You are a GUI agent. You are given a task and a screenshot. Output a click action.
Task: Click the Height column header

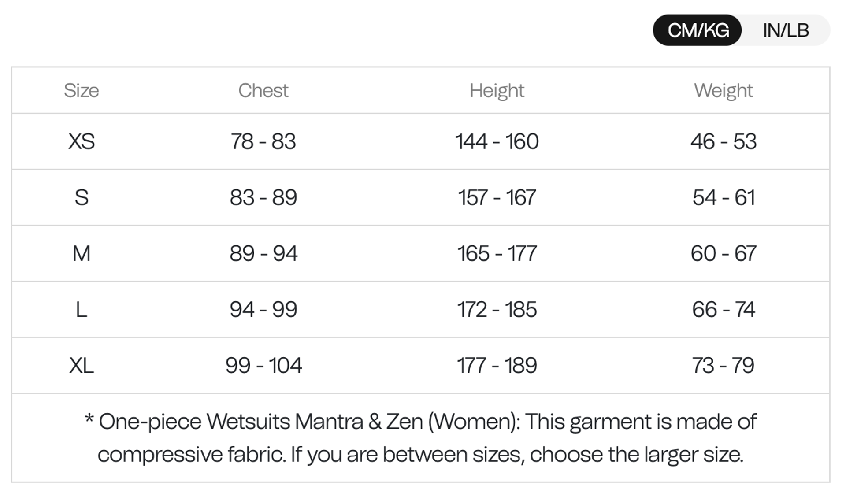[497, 91]
